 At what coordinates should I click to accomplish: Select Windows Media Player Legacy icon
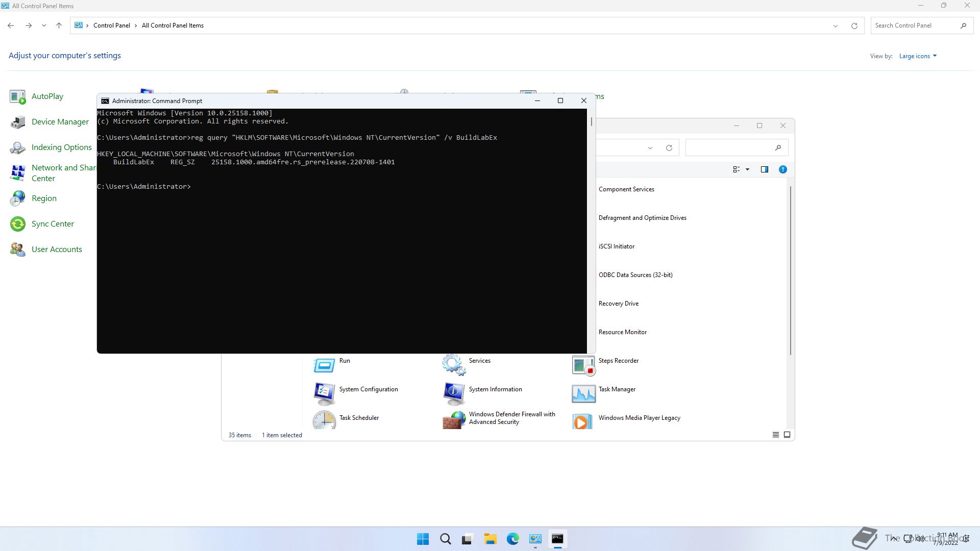583,420
